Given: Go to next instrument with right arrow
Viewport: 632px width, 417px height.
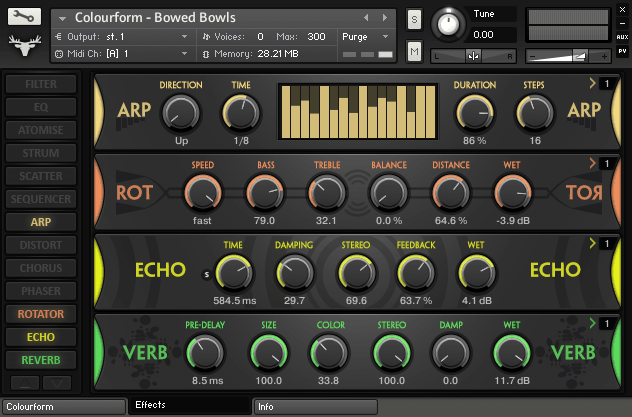Looking at the screenshot, I should click(x=381, y=17).
